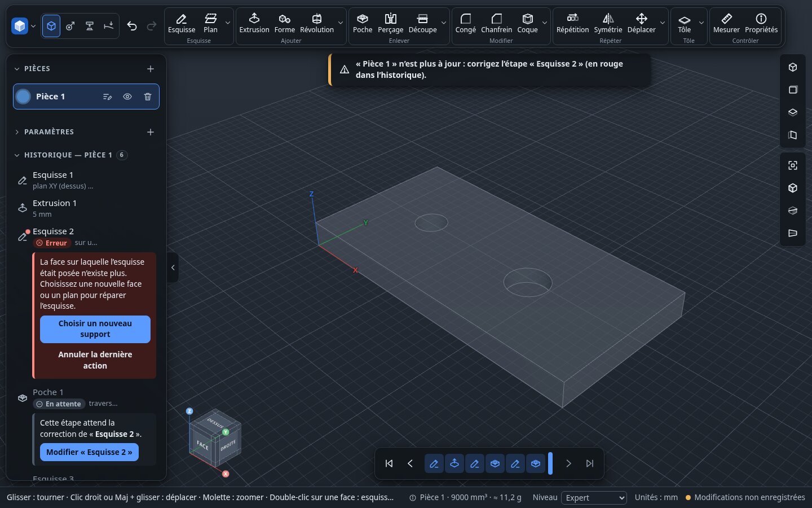Open the Mesurer measurement tool
This screenshot has width=812, height=508.
[x=726, y=23]
